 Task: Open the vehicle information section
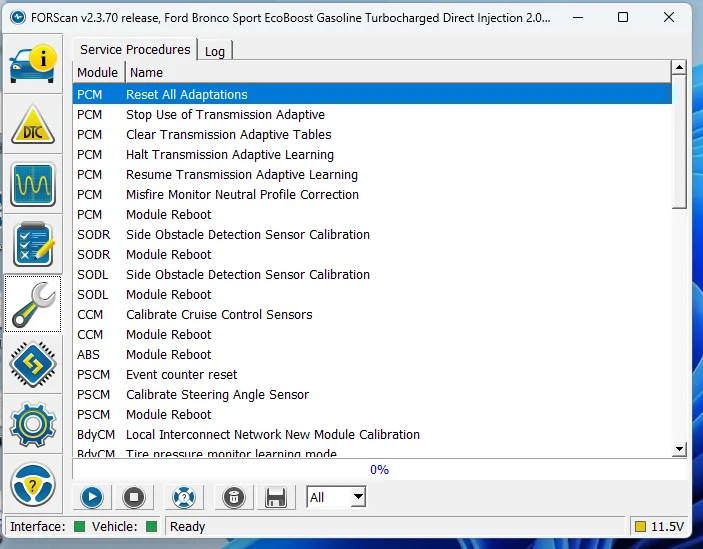click(33, 65)
